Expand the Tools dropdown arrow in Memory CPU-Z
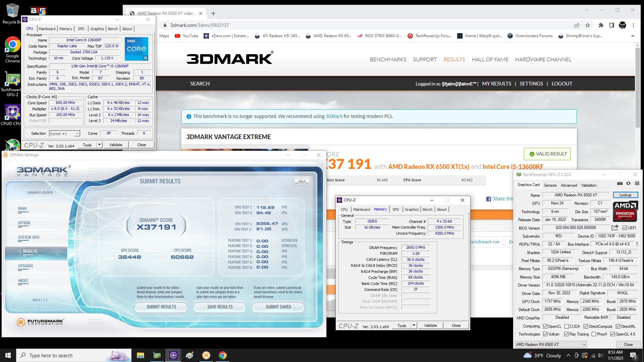 pyautogui.click(x=414, y=325)
